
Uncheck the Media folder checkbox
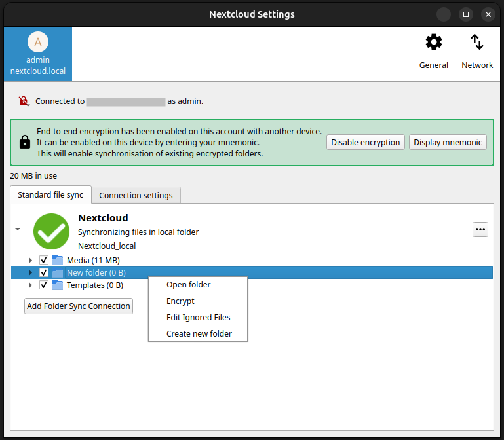44,260
